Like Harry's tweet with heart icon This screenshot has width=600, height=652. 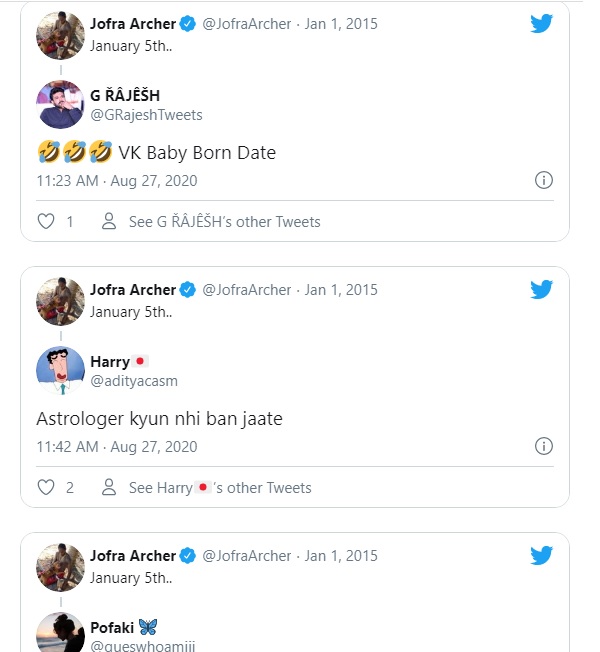tap(46, 487)
